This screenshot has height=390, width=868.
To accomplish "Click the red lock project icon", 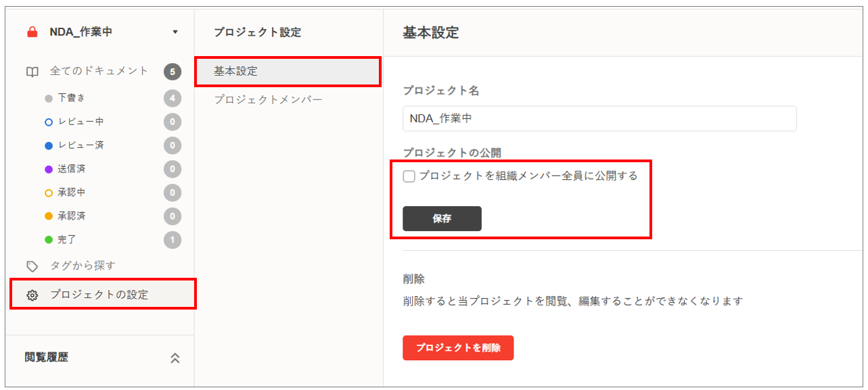I will tap(32, 32).
